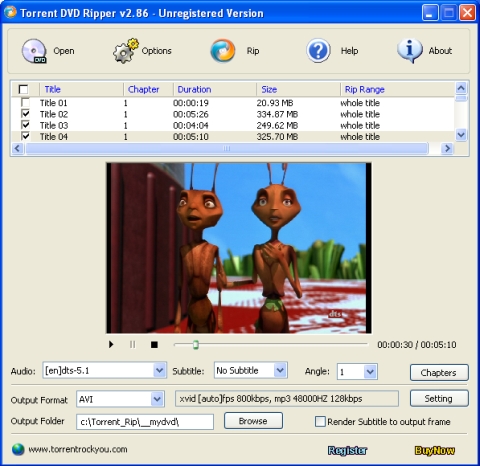Click the Rip Range column header
Image resolution: width=480 pixels, height=466 pixels.
tap(397, 89)
